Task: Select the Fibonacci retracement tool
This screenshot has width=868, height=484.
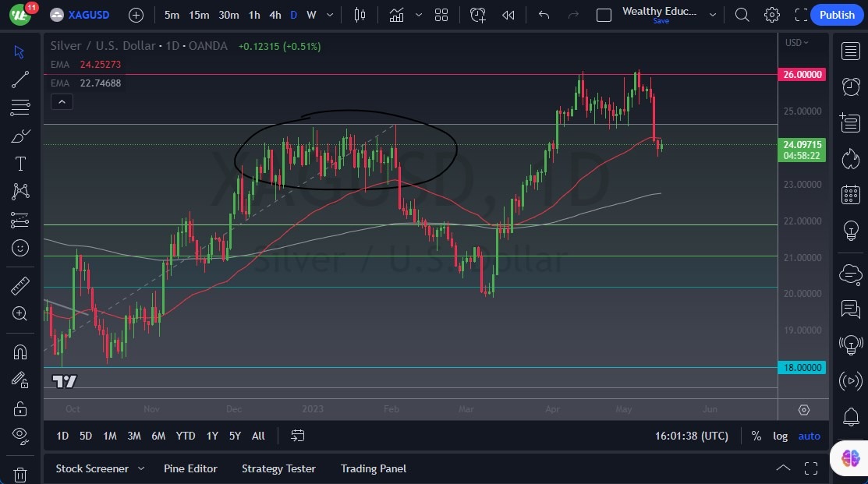Action: point(20,108)
